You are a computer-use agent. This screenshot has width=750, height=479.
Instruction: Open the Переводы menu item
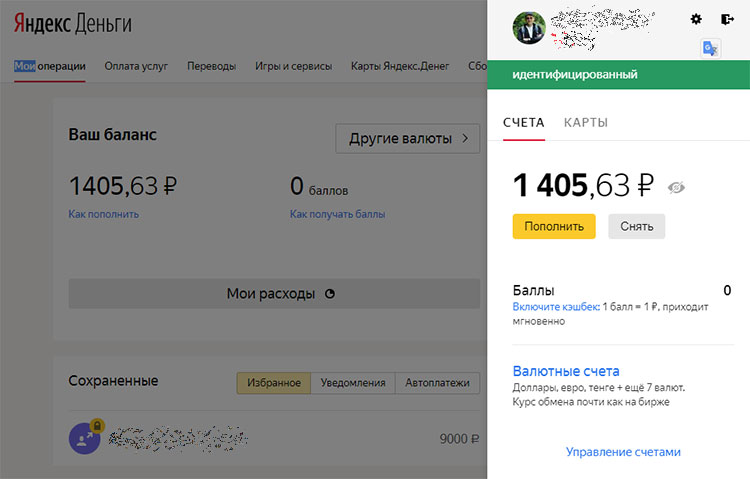coord(211,66)
